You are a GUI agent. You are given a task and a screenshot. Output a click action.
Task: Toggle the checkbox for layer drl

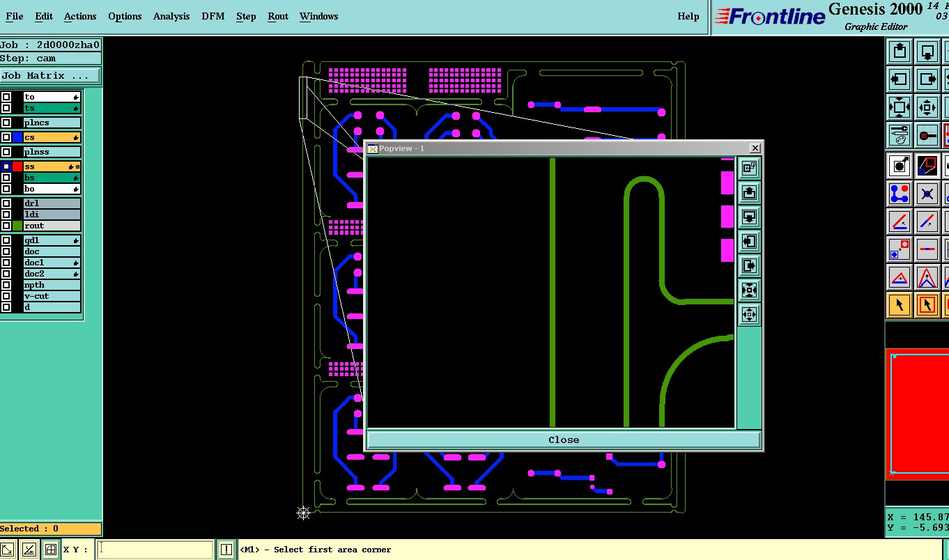pos(6,203)
